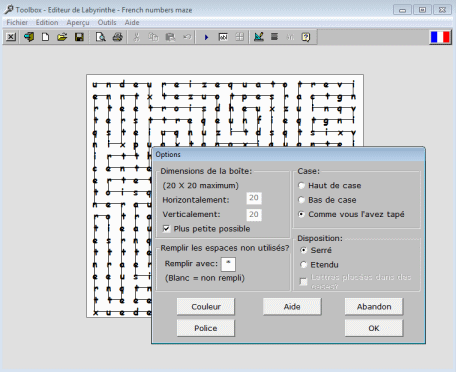Click the close X toolbar icon

click(11, 37)
